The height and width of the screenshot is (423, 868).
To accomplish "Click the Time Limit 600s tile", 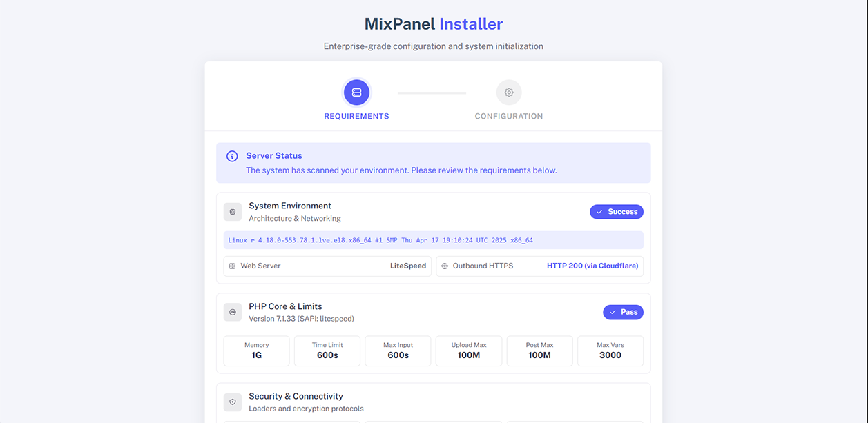I will [327, 351].
